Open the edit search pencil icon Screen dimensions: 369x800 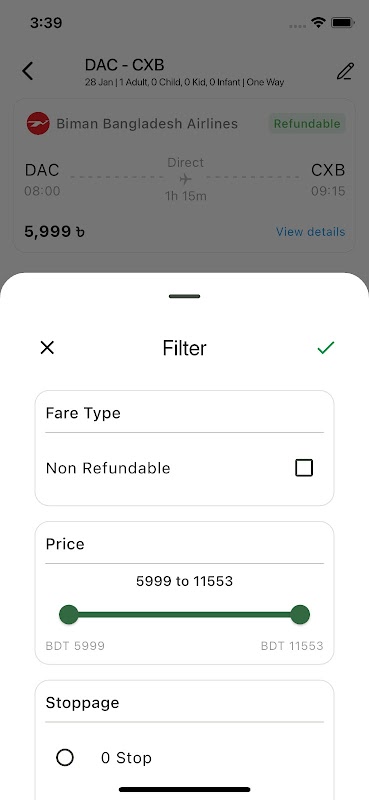[x=345, y=71]
